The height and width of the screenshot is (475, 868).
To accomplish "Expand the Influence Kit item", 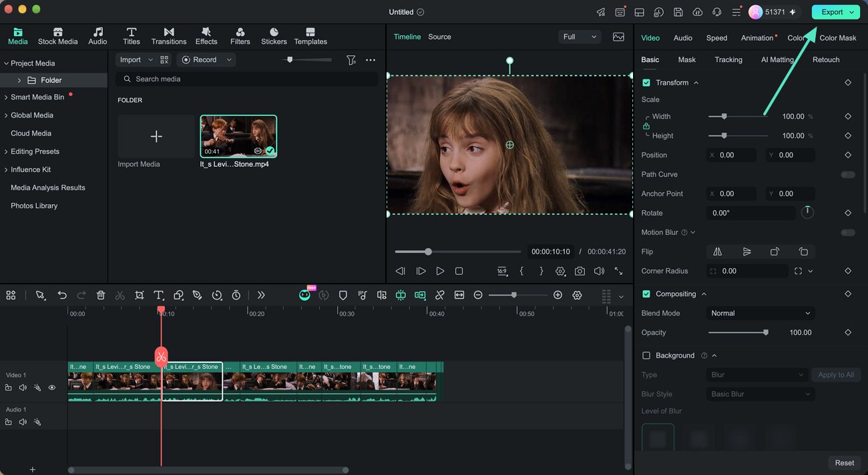I will point(6,169).
